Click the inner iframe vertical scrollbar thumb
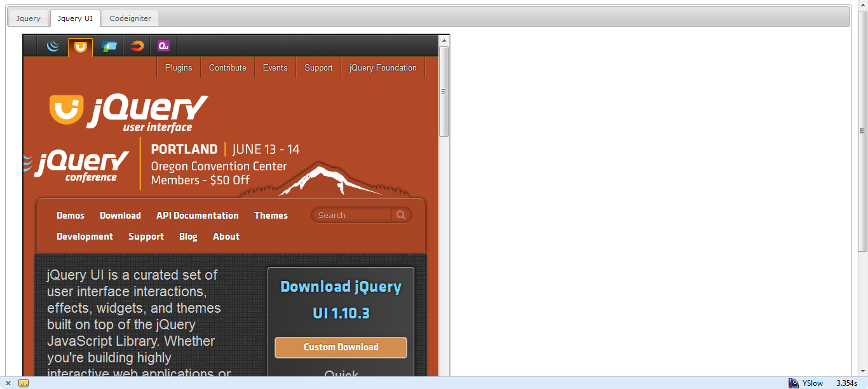 pyautogui.click(x=444, y=92)
